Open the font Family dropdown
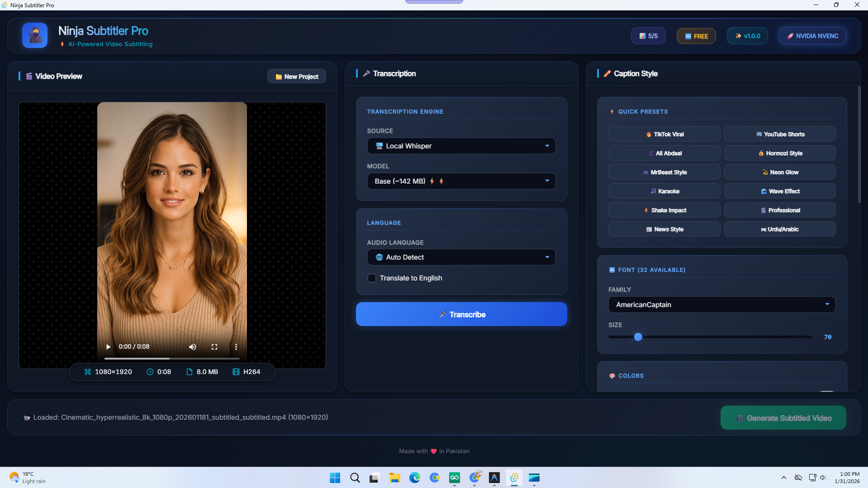Screen dimensions: 868x488 point(721,304)
